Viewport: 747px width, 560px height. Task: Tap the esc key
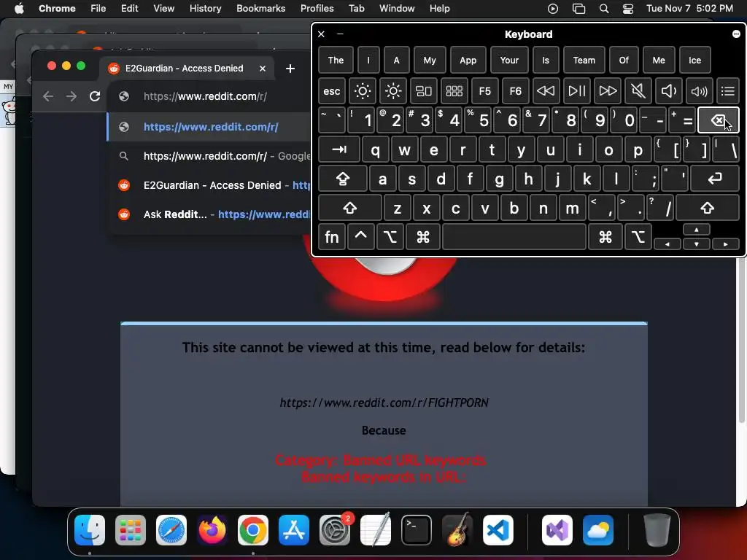click(332, 90)
